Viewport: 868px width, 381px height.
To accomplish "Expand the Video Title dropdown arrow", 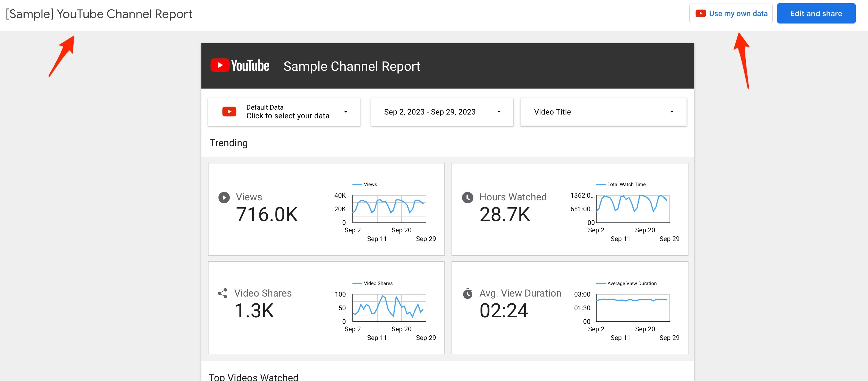I will (672, 112).
